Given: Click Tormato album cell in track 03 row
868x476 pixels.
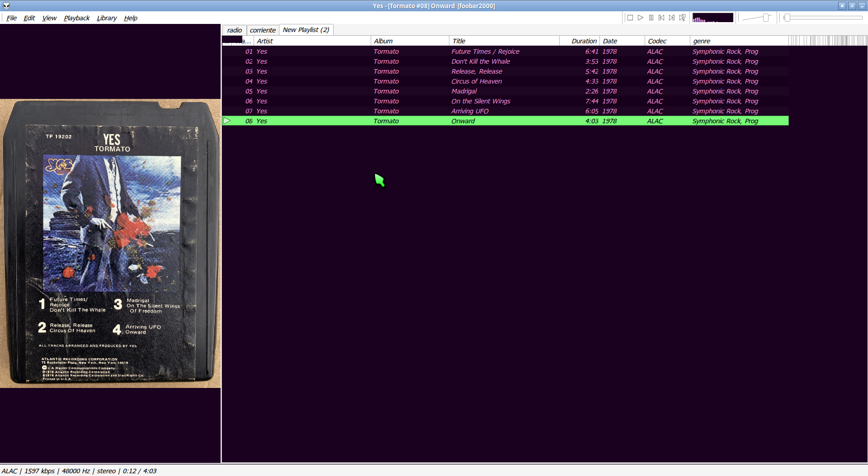Looking at the screenshot, I should pos(386,71).
